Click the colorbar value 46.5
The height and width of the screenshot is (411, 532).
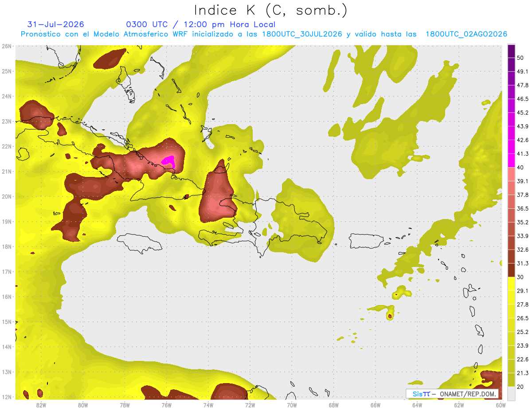pos(522,99)
